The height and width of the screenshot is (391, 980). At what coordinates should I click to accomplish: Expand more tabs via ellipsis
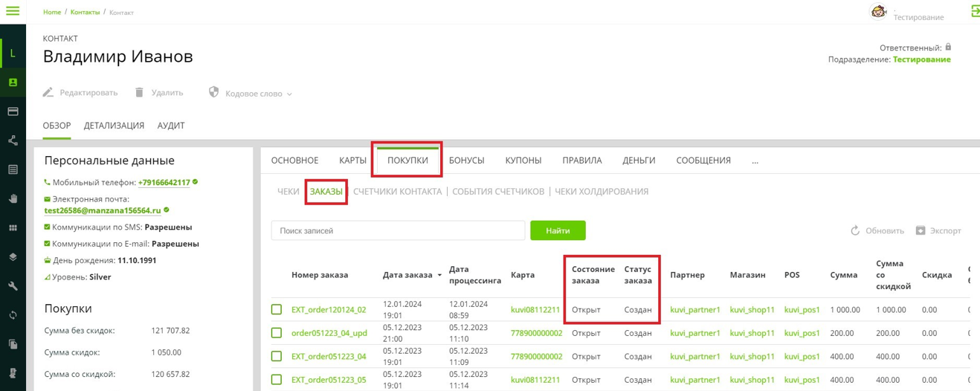pyautogui.click(x=755, y=161)
